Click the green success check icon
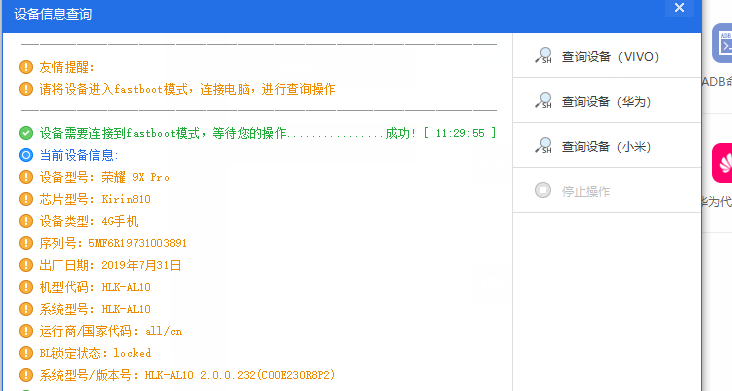This screenshot has width=732, height=391. [26, 133]
